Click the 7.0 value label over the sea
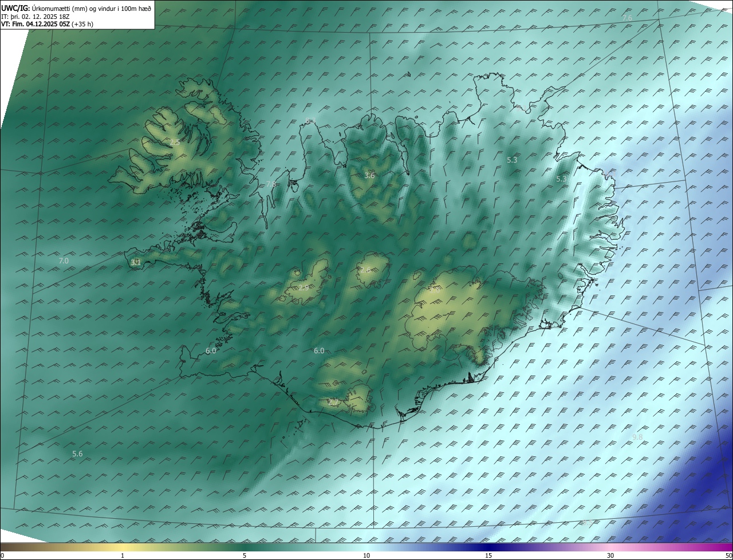The width and height of the screenshot is (733, 560). point(64,261)
